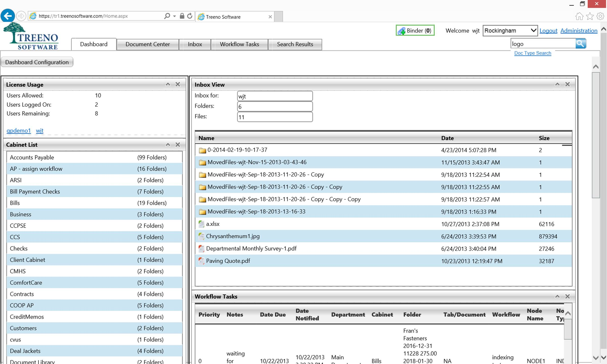Open the Workflow Tasks tab
This screenshot has height=364, width=607.
coord(239,44)
